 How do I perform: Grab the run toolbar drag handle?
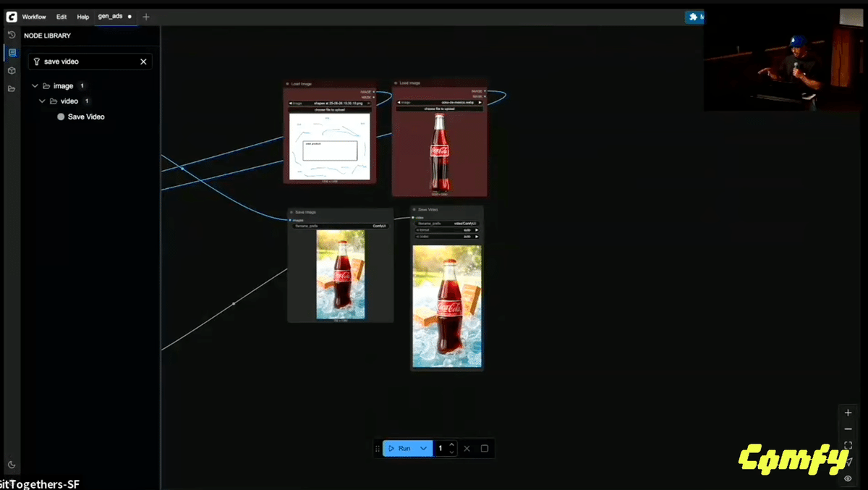click(378, 449)
